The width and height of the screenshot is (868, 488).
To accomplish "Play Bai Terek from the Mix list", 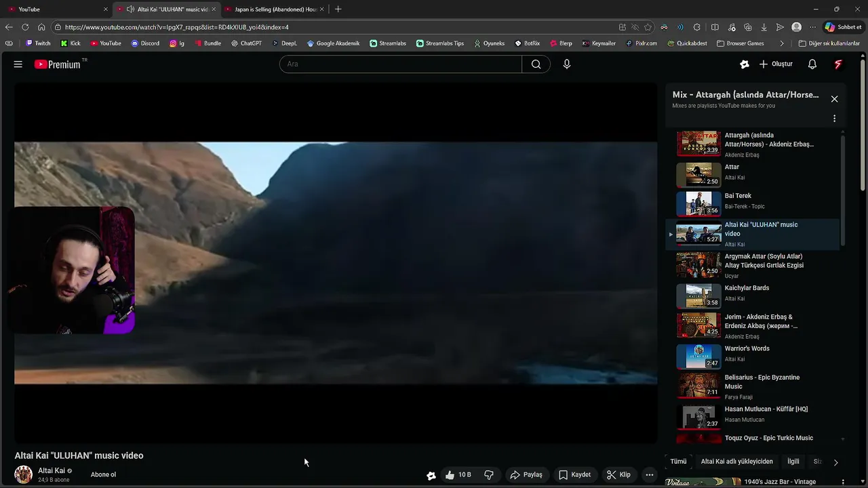I will pyautogui.click(x=753, y=203).
